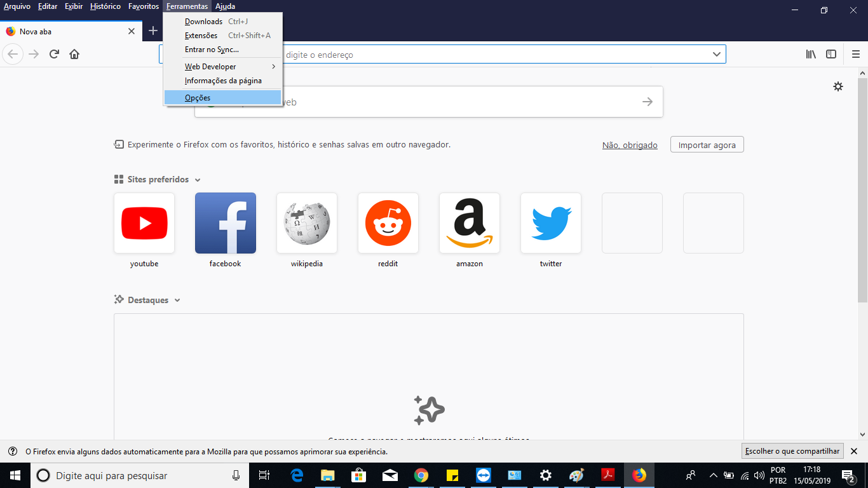868x488 pixels.
Task: Open the Firefox home page icon
Action: (x=74, y=54)
